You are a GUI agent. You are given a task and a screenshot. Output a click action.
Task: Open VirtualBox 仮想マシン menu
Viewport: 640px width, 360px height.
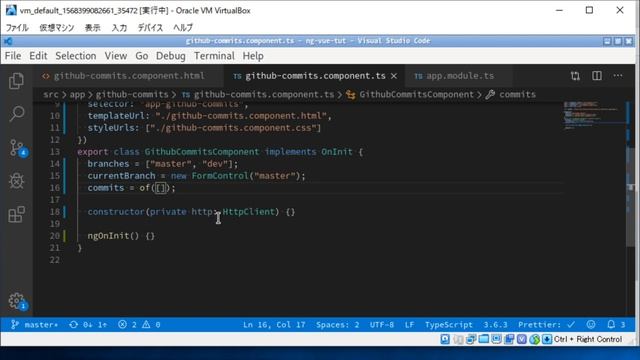pos(57,28)
